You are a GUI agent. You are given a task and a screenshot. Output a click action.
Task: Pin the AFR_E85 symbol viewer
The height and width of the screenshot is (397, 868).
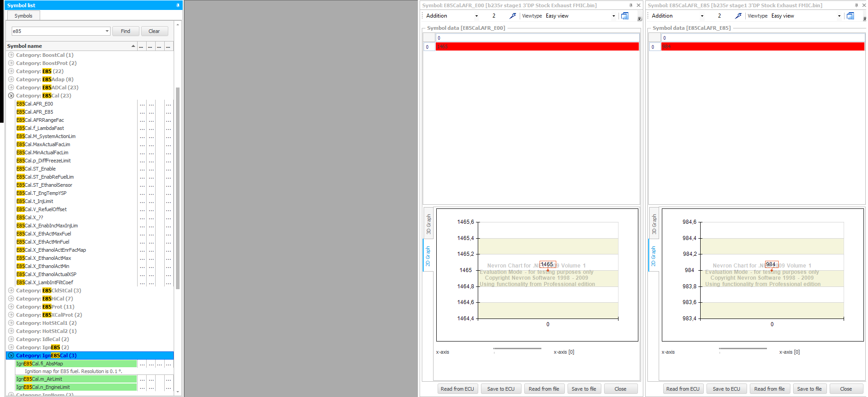click(x=856, y=5)
